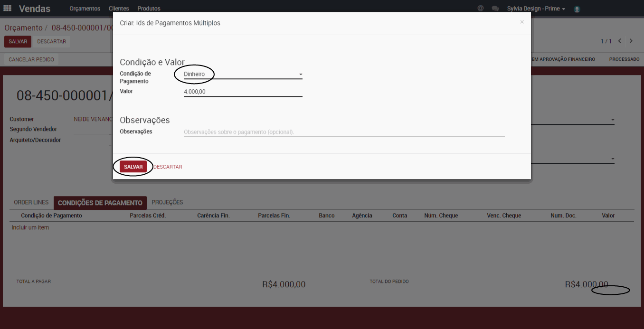
Task: Click Cancelar Pedido button
Action: click(31, 59)
